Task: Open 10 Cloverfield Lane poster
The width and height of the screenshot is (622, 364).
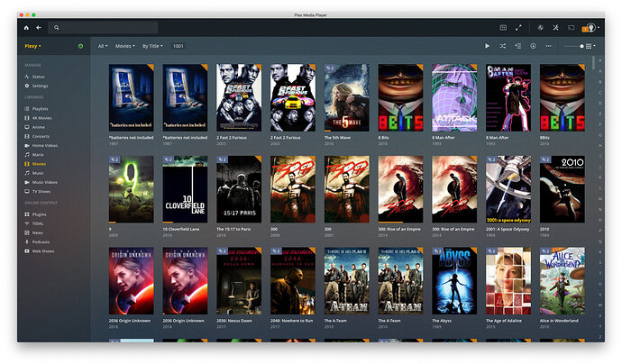Action: click(185, 189)
